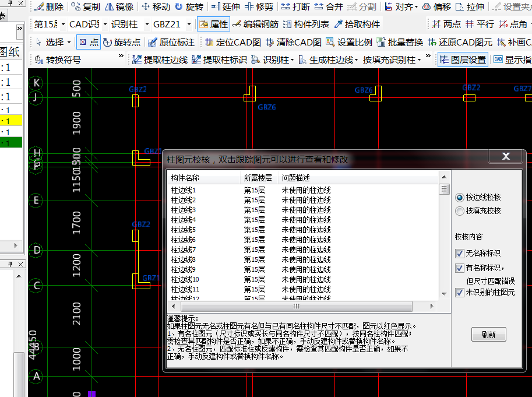
Task: Toggle 有名称标识 size mismatch checkbox
Action: click(459, 268)
